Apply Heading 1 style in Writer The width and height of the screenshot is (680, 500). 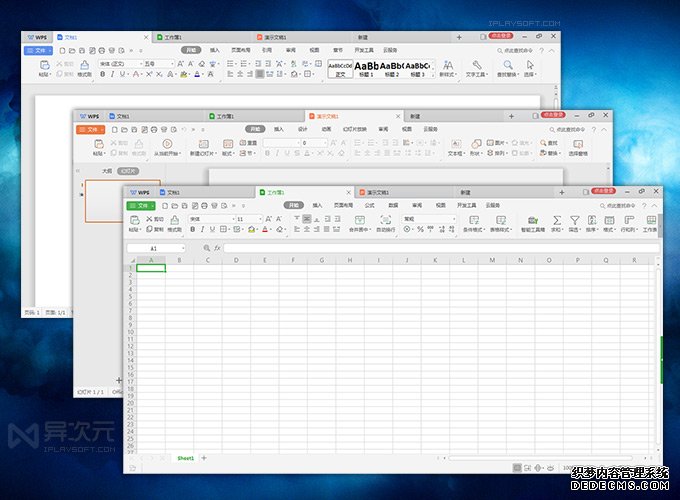(366, 69)
